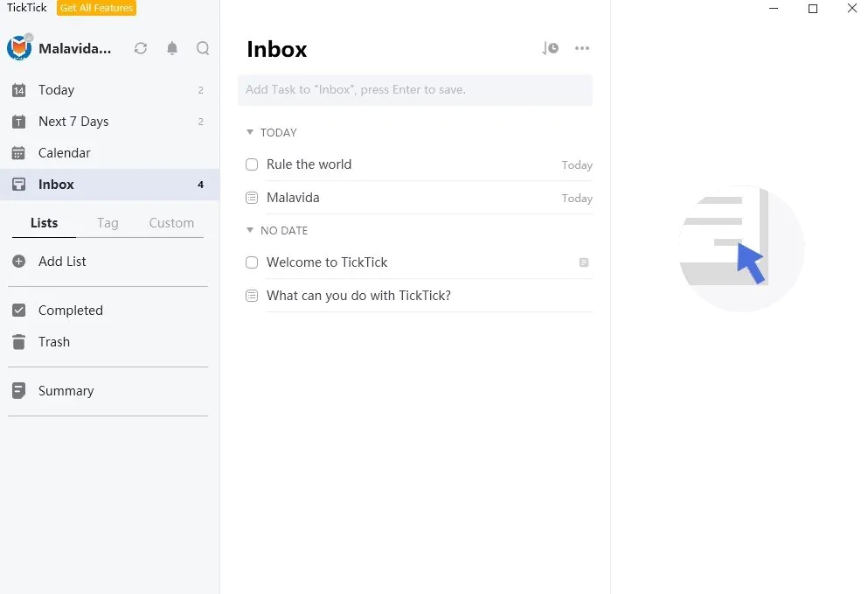The image size is (868, 594).
Task: Mark Welcome to TickTick as complete
Action: point(252,262)
